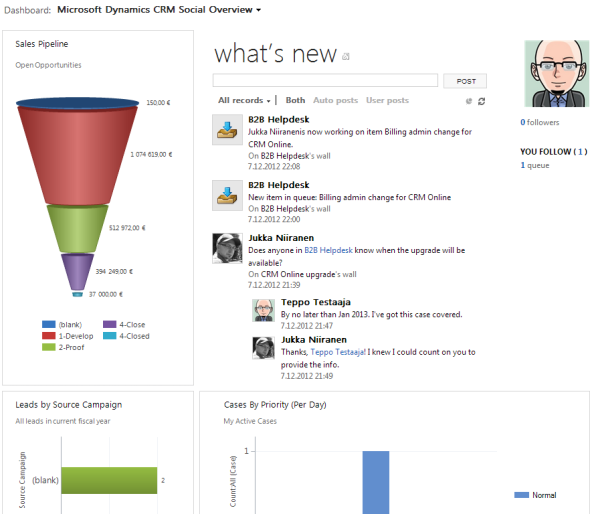The width and height of the screenshot is (590, 514).
Task: Click the POST button
Action: [465, 81]
